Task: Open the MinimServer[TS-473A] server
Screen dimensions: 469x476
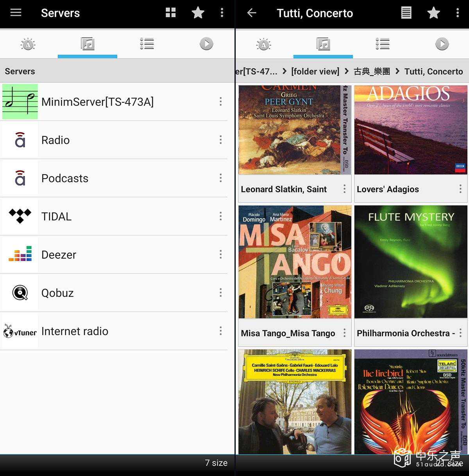Action: pyautogui.click(x=114, y=102)
